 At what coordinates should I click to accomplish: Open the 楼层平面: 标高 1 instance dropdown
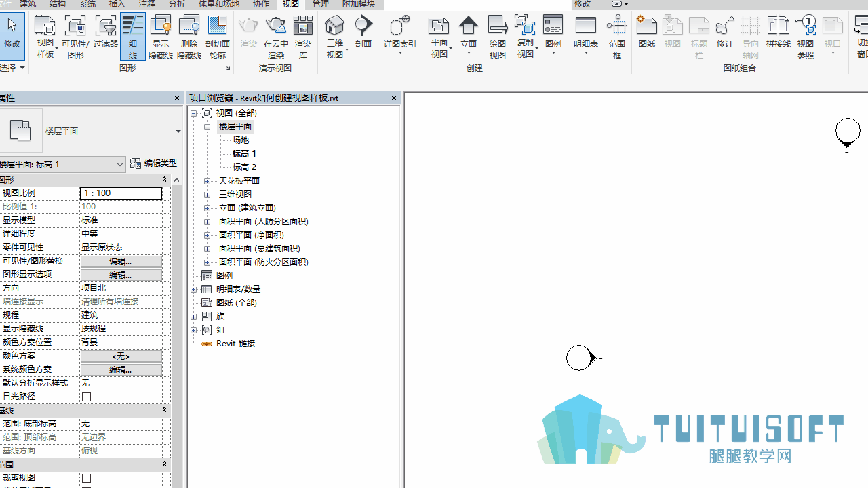coord(62,164)
